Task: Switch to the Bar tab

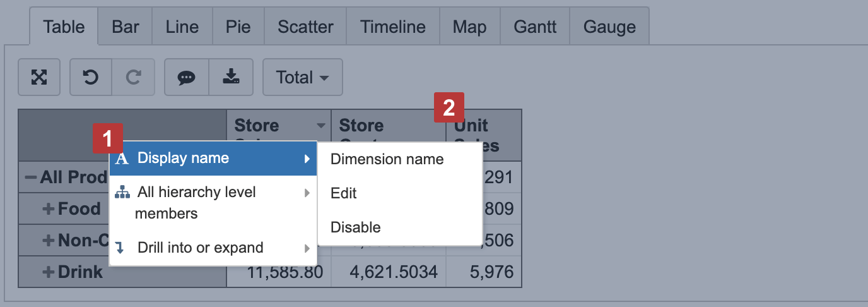Action: [126, 27]
